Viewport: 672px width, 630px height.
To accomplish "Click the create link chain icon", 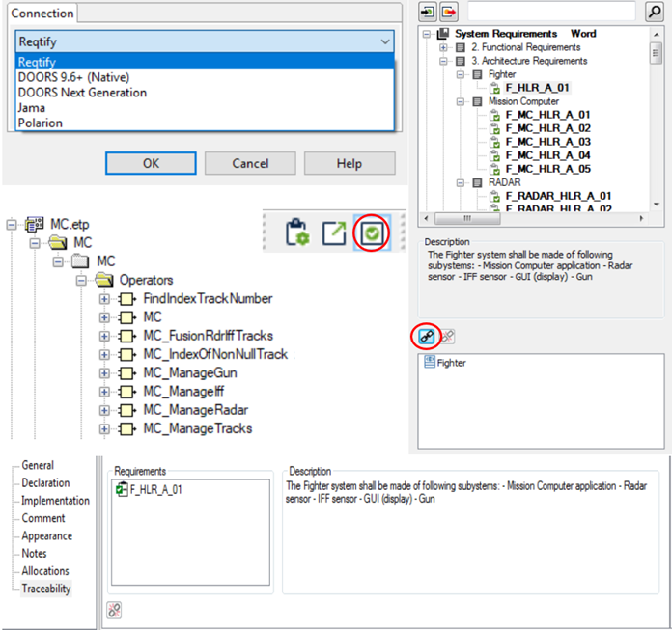I will click(x=427, y=337).
